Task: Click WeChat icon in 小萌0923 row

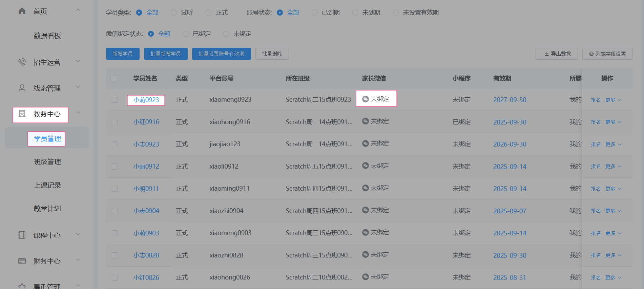Action: tap(366, 99)
